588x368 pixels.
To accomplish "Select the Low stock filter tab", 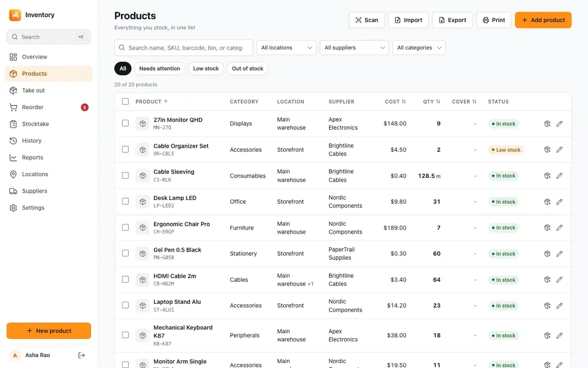I will pos(206,69).
